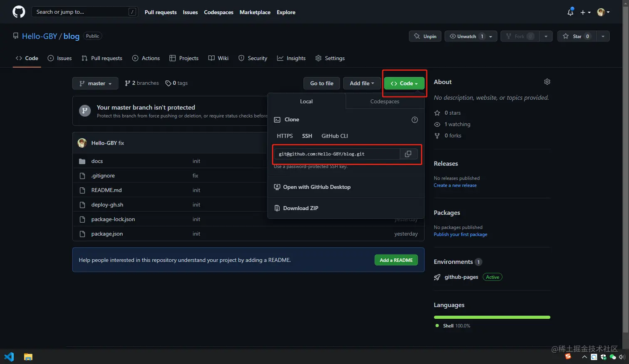Star the blog repository
The image size is (629, 364).
577,36
